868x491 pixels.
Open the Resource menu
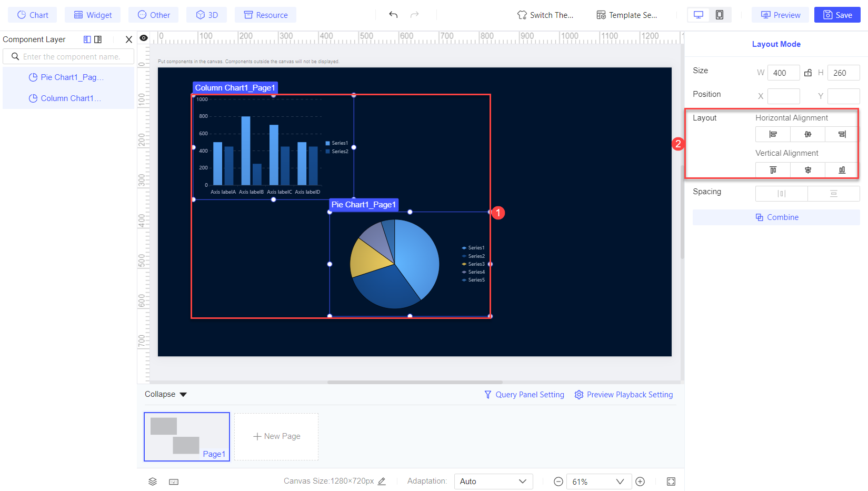point(265,15)
